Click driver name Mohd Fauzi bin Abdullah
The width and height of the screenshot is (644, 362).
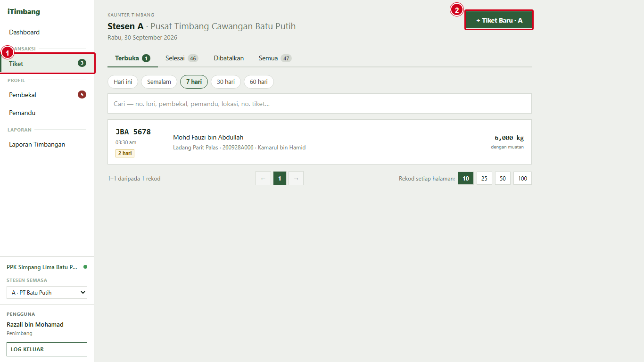[x=208, y=137]
